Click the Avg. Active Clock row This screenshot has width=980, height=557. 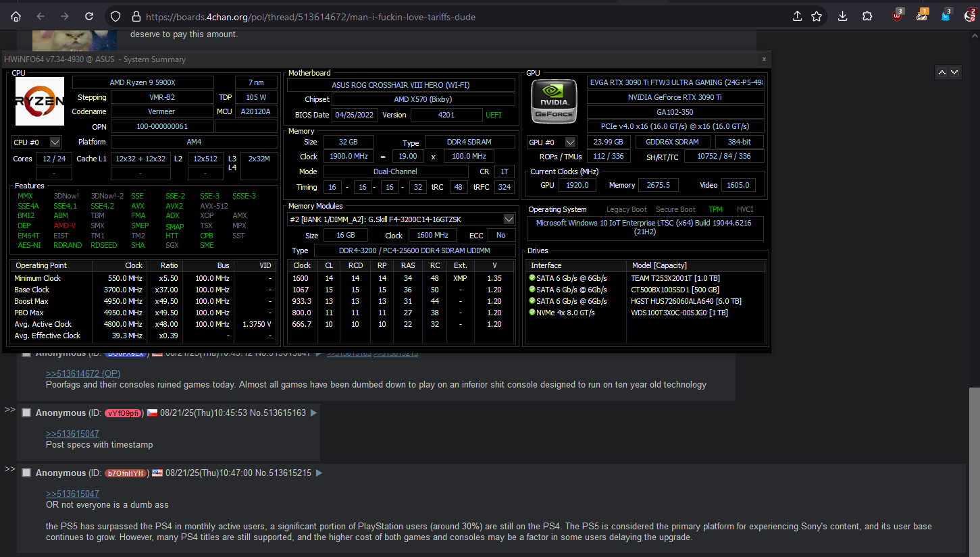143,324
